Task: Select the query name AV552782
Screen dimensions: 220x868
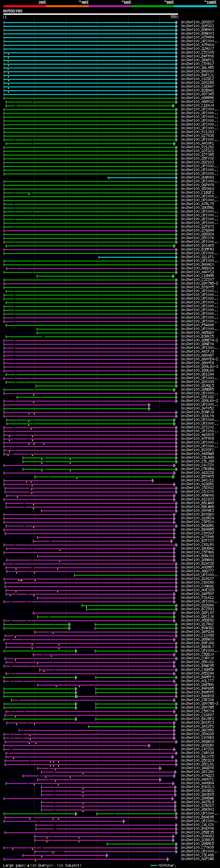Action: point(13,11)
